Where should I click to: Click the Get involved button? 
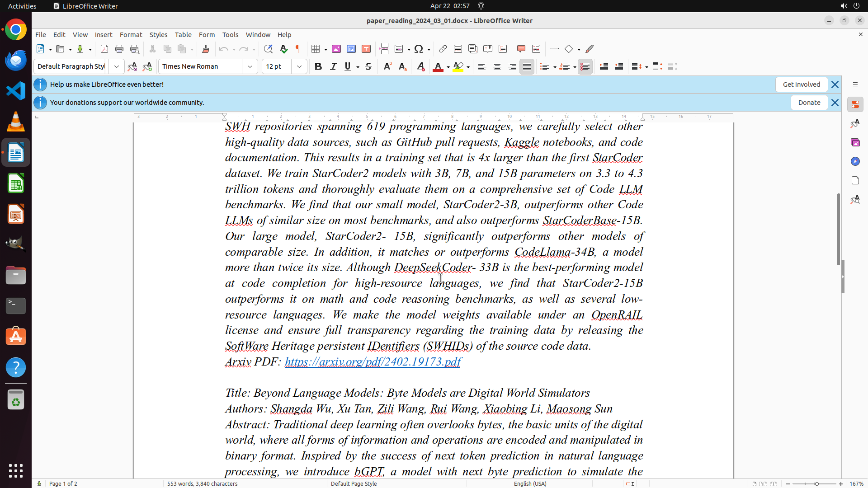tap(801, 84)
